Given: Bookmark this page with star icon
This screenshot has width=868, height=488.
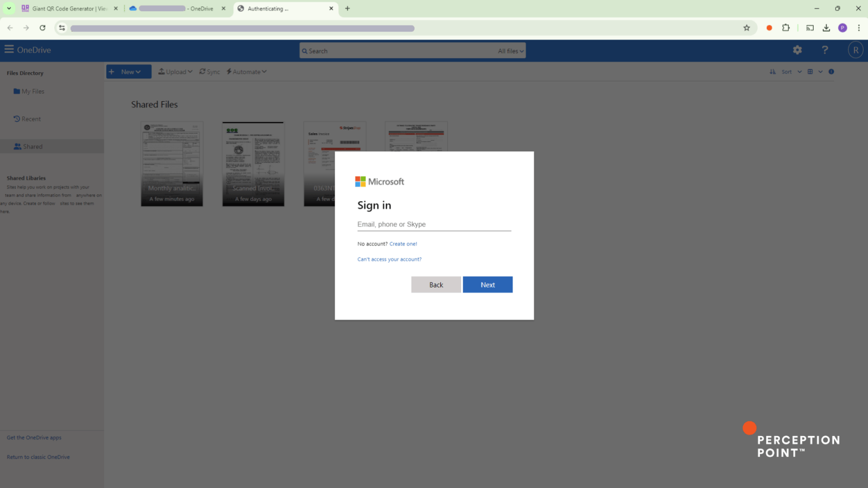Looking at the screenshot, I should tap(747, 28).
